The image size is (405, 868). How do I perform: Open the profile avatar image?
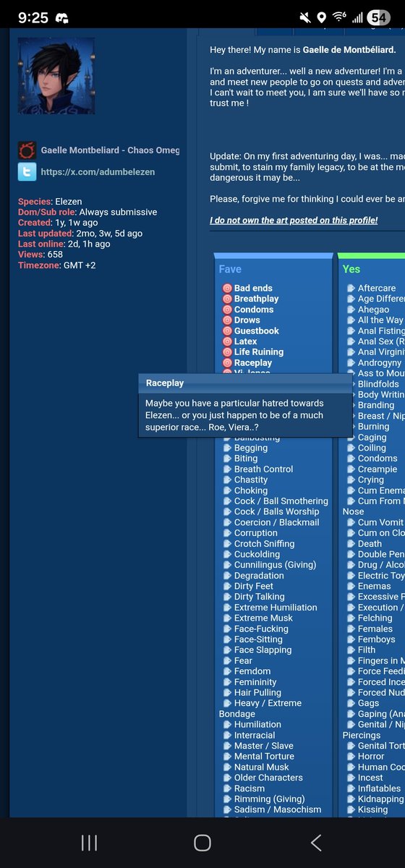pos(56,76)
